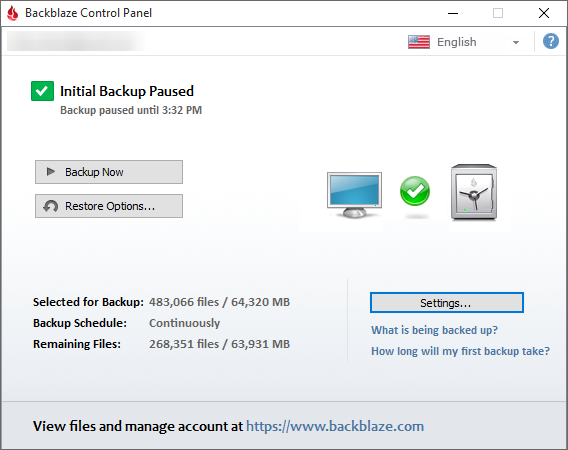Click the green backup status checkmark box

click(42, 91)
